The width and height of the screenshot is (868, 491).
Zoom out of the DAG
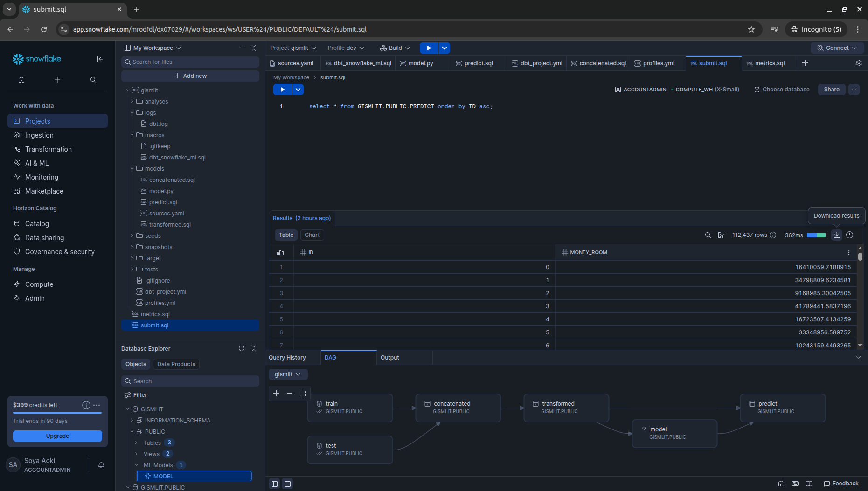coord(290,394)
